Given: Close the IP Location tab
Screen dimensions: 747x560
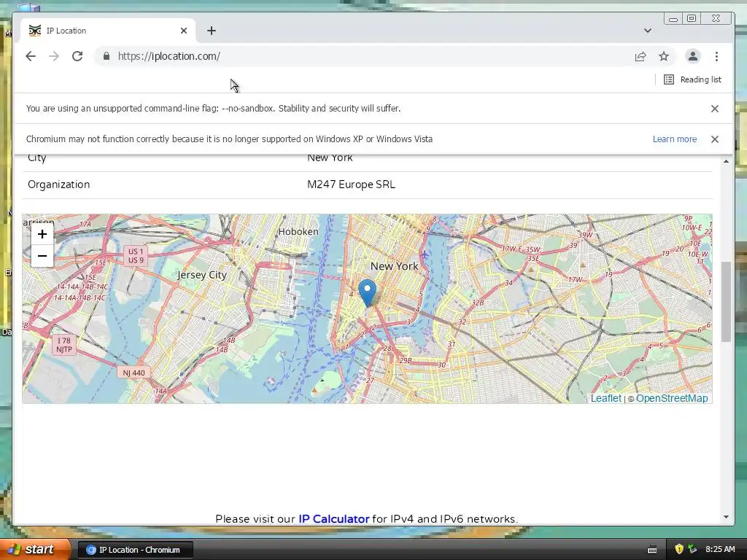Looking at the screenshot, I should click(x=184, y=31).
